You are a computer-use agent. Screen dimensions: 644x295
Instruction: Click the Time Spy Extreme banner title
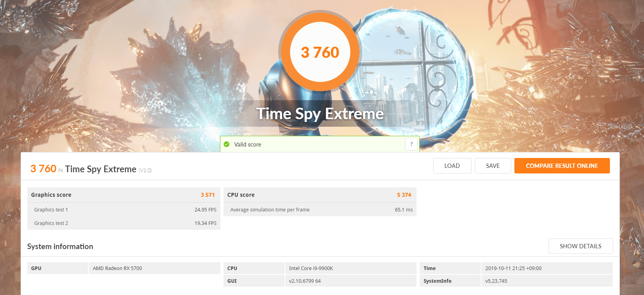click(320, 114)
